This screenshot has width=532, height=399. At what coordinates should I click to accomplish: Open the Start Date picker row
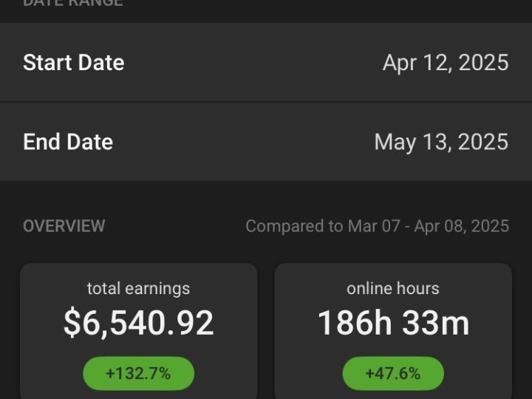pos(266,62)
